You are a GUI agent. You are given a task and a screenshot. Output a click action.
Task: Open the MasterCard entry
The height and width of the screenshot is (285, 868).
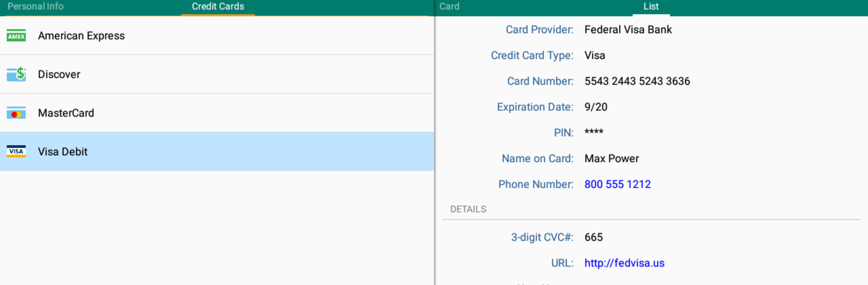pos(217,113)
